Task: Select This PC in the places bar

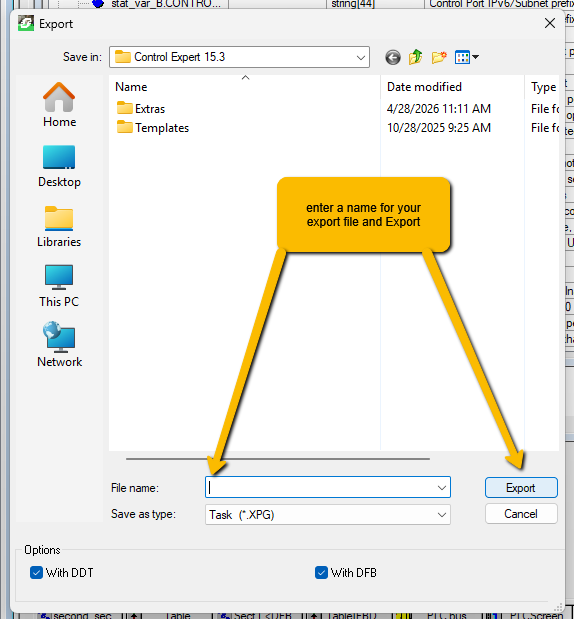Action: (x=59, y=286)
